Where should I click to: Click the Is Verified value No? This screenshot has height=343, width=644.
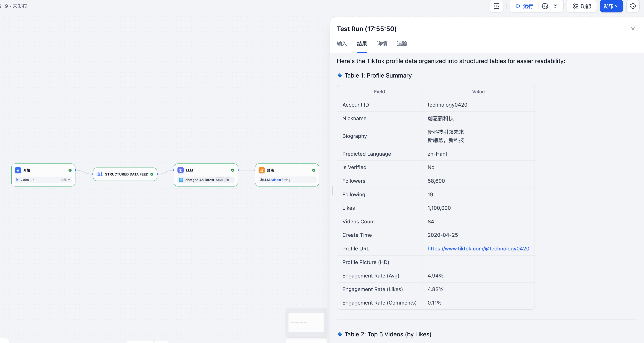[x=431, y=167]
